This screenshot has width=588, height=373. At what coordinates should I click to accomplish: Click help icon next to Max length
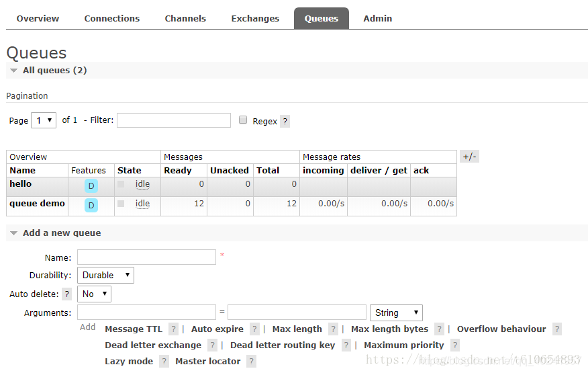click(333, 329)
